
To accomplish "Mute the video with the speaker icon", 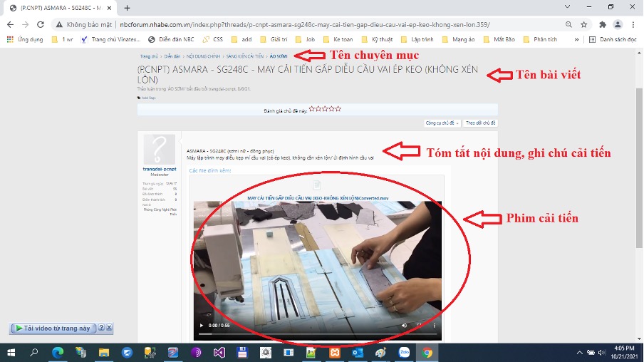I will tap(404, 326).
